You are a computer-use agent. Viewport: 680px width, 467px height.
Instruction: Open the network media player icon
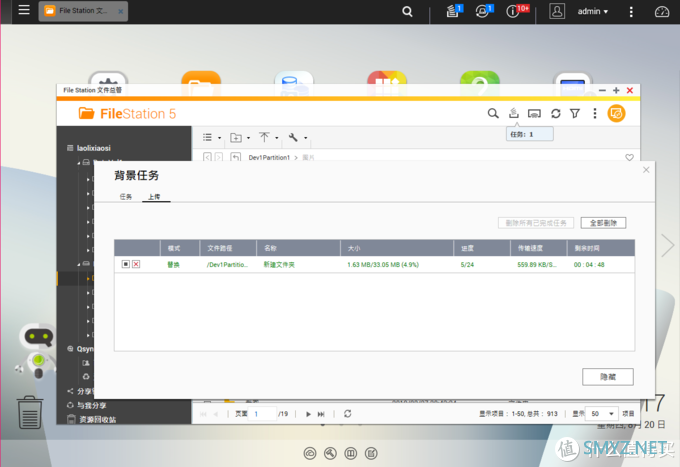534,114
